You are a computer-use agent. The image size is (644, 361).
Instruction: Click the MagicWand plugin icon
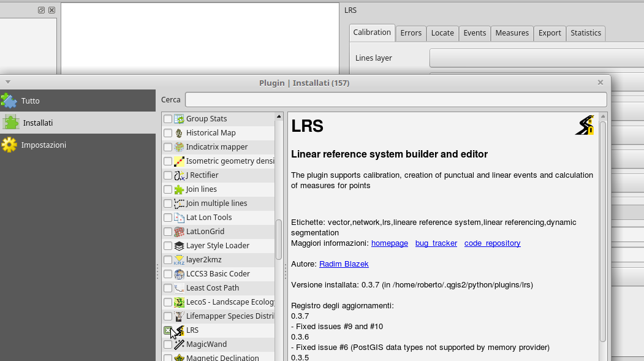[179, 344]
